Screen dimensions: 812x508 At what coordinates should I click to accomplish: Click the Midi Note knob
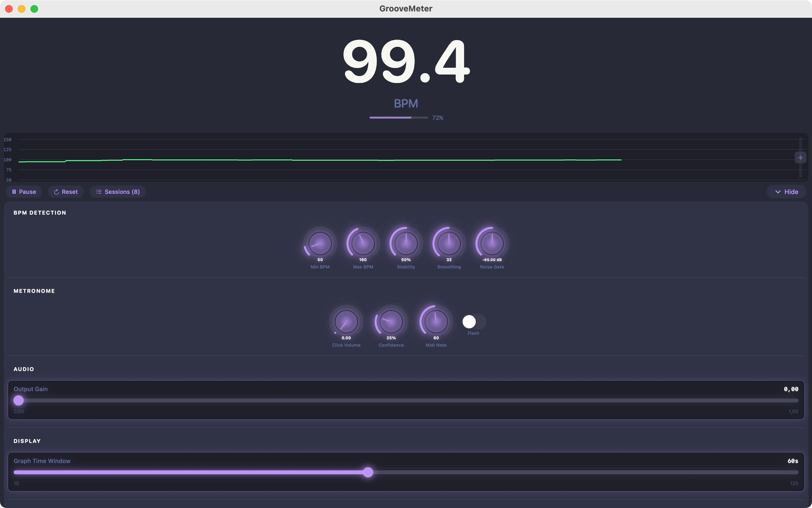coord(436,322)
